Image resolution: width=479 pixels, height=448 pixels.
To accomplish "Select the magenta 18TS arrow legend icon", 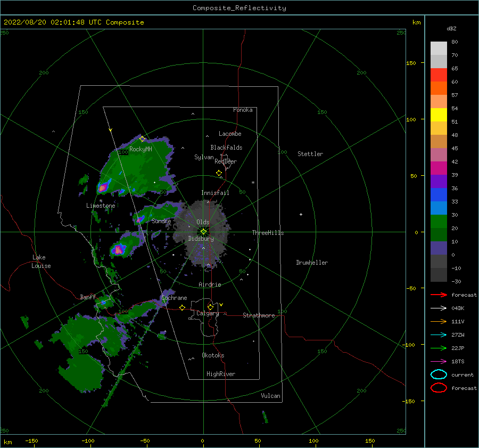I will click(x=439, y=361).
